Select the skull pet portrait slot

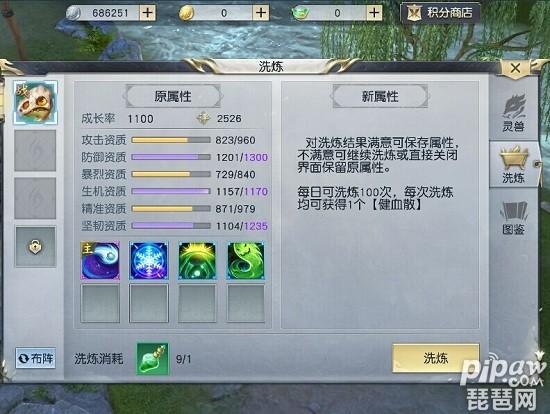tap(35, 102)
